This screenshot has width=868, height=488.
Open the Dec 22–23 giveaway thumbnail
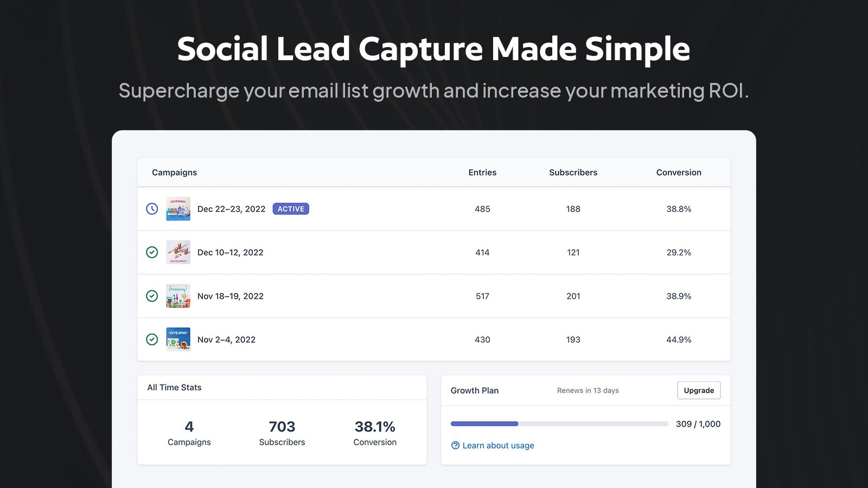coord(178,209)
